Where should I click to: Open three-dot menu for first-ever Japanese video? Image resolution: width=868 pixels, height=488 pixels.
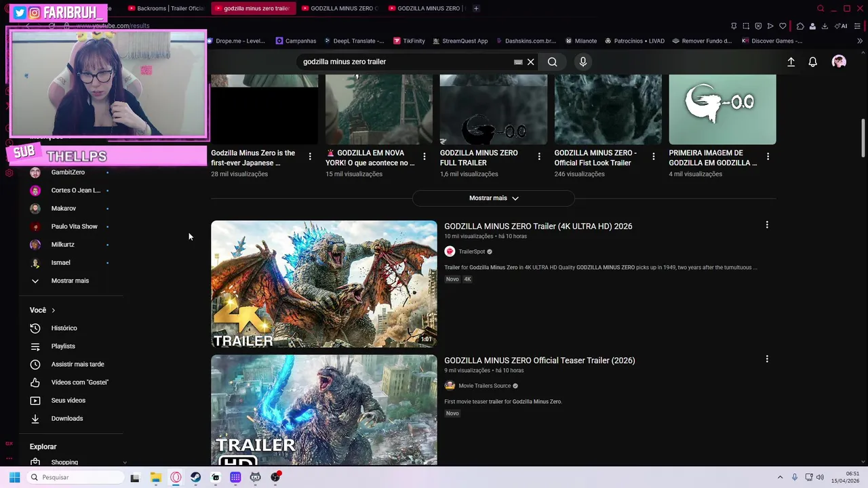click(310, 157)
